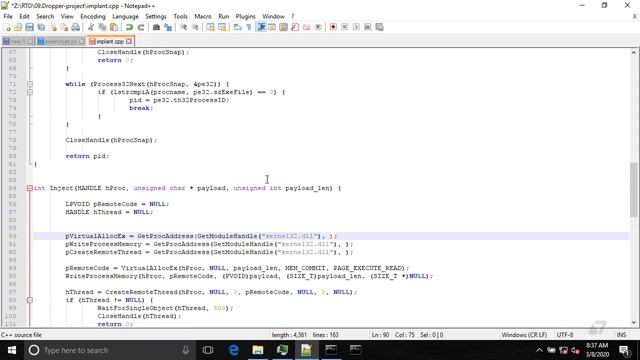Toggle the Show Indent Guide icon
The height and width of the screenshot is (360, 640).
point(261,27)
